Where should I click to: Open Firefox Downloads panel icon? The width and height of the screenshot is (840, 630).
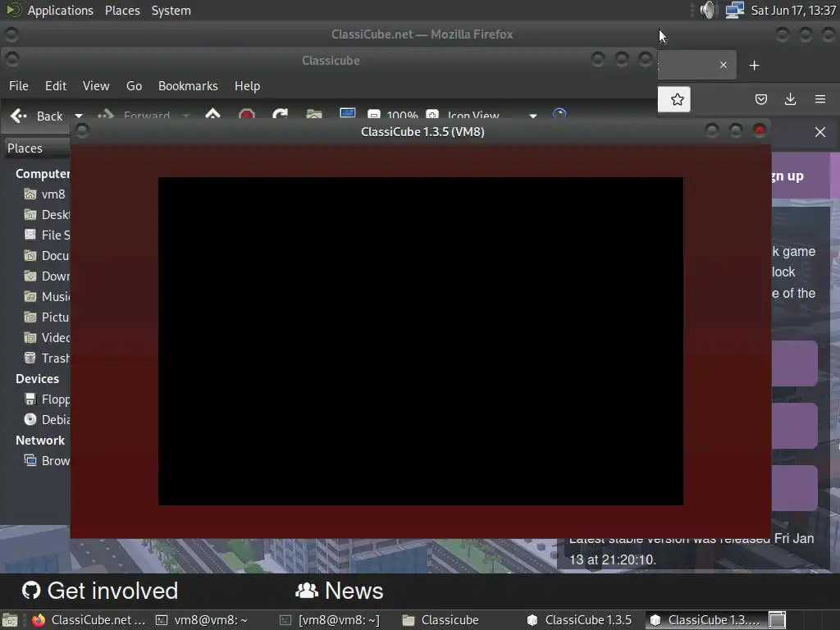(790, 99)
